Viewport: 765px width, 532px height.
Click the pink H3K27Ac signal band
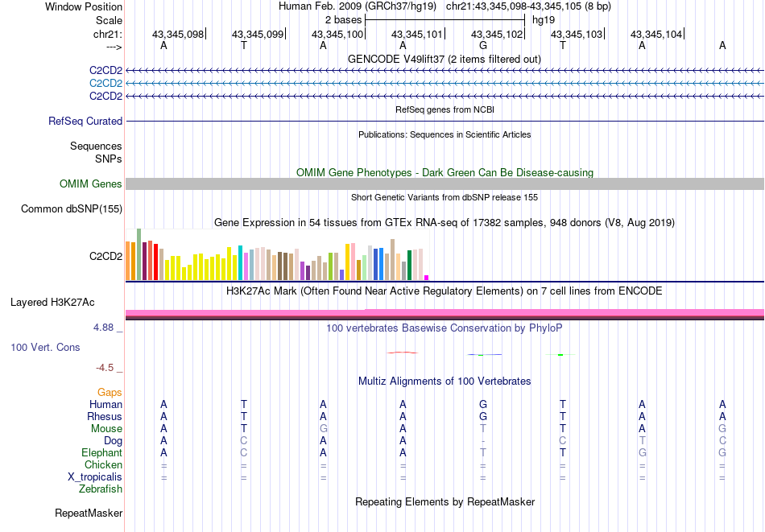(445, 313)
